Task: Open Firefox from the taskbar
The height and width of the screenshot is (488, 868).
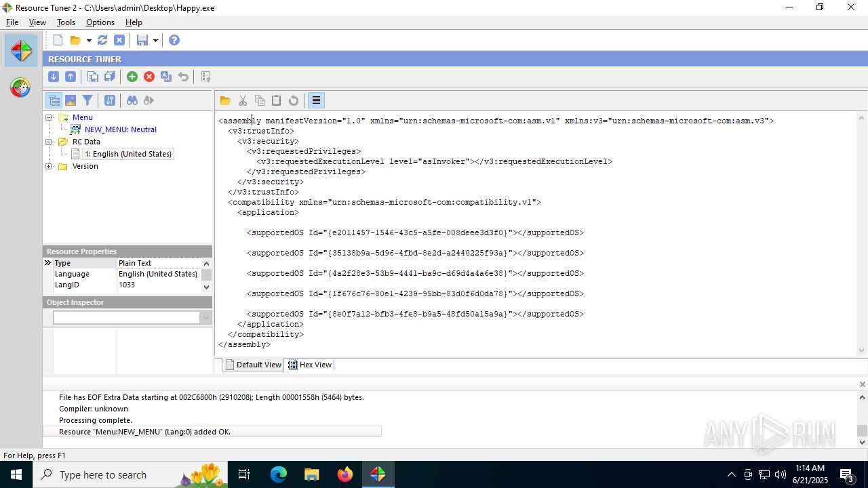Action: 345,474
